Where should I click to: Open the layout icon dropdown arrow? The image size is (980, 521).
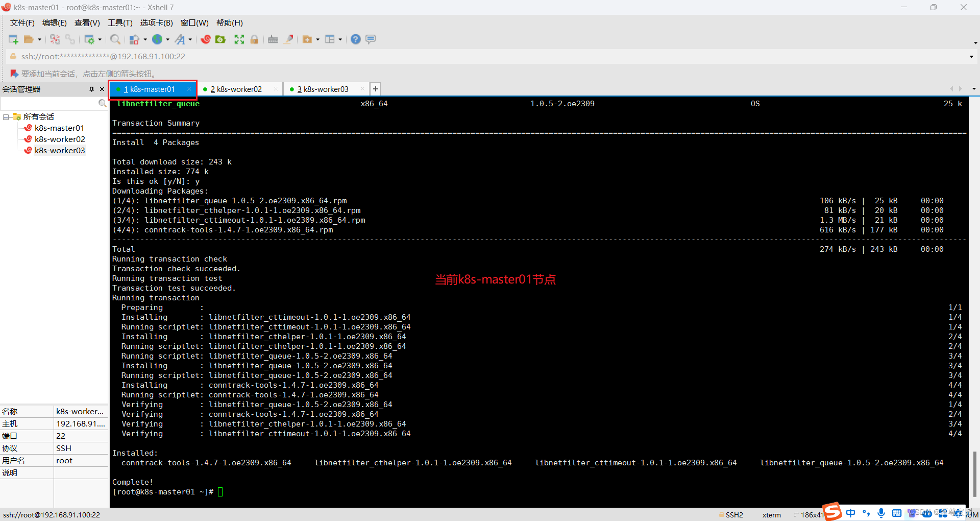(x=340, y=39)
